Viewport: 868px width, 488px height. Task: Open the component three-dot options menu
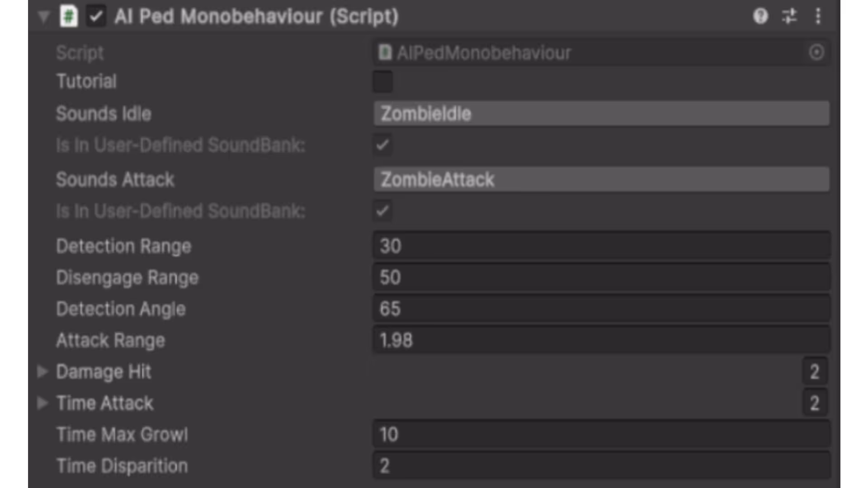(x=818, y=17)
